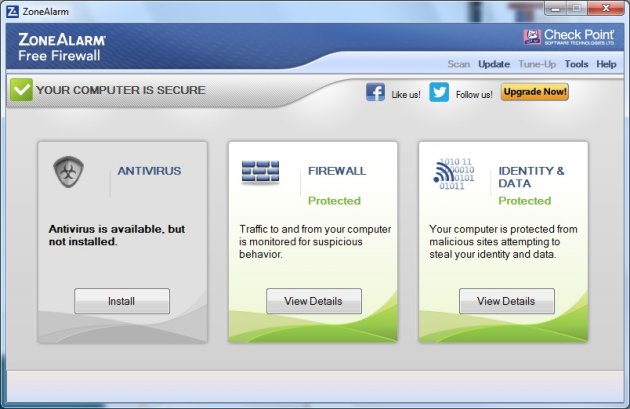
Task: Click the Identity & Data binary signal icon
Action: coord(453,174)
